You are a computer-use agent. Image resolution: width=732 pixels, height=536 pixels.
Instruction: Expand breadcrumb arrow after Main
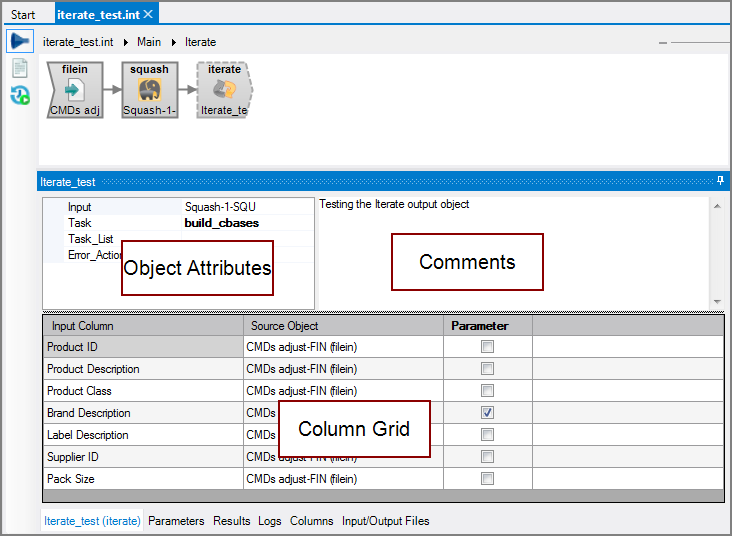tap(174, 42)
